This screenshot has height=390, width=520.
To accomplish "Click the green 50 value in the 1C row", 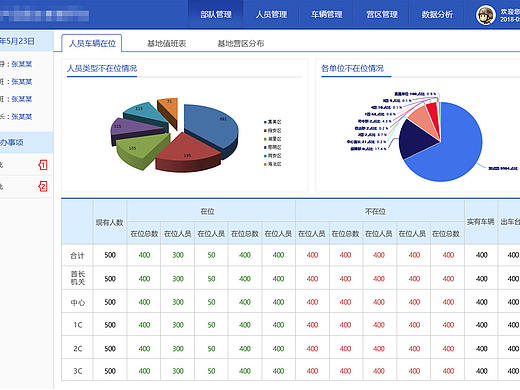I will tap(211, 325).
